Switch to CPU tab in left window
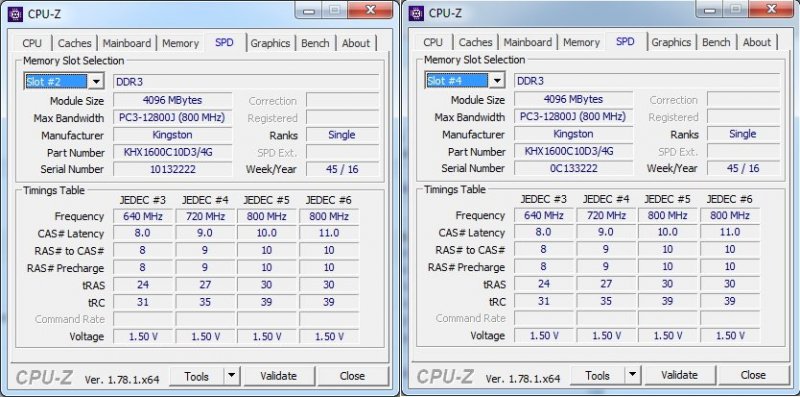800x397 pixels. click(33, 43)
